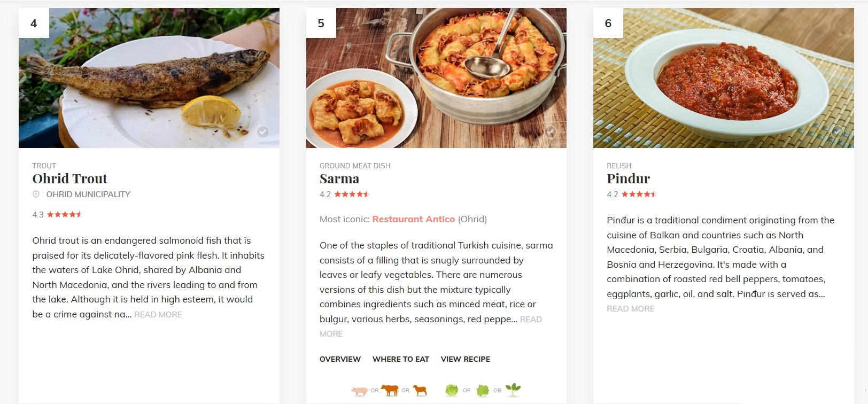Click the beef ingredient cow icon
Viewport: 868px width, 404px height.
point(390,390)
